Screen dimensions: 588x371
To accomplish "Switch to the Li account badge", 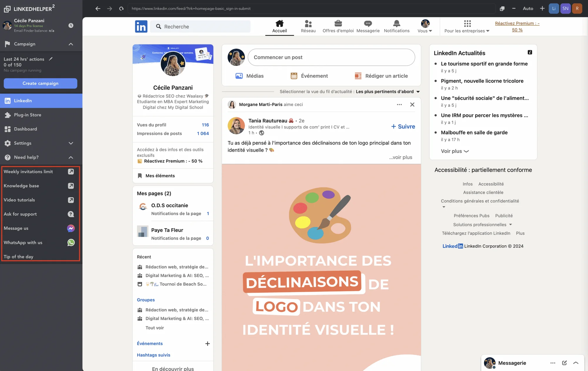I will pyautogui.click(x=554, y=9).
